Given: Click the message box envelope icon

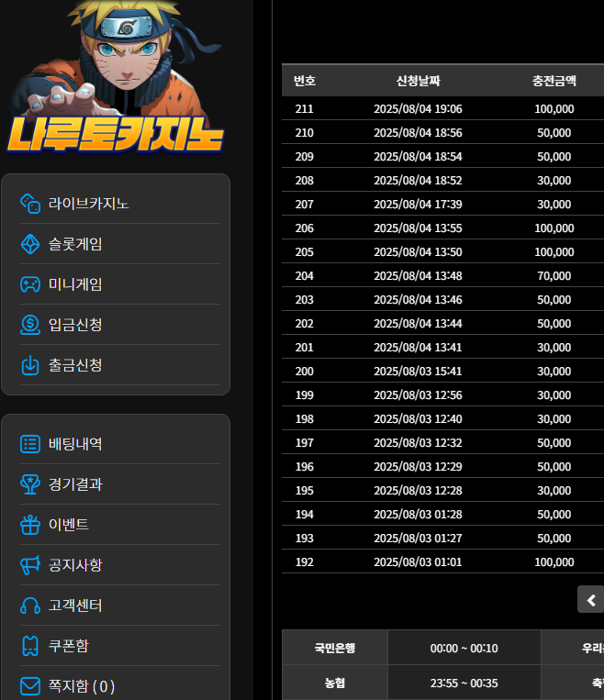Looking at the screenshot, I should point(30,685).
